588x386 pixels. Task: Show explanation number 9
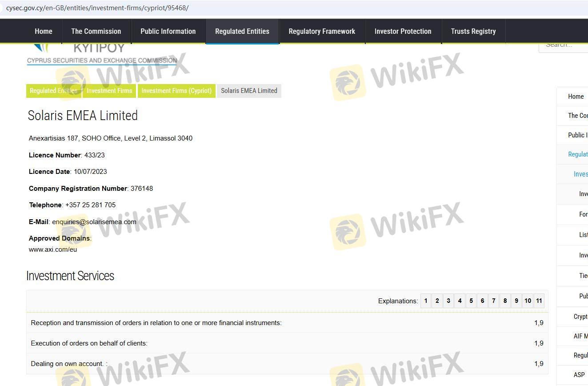click(x=516, y=301)
